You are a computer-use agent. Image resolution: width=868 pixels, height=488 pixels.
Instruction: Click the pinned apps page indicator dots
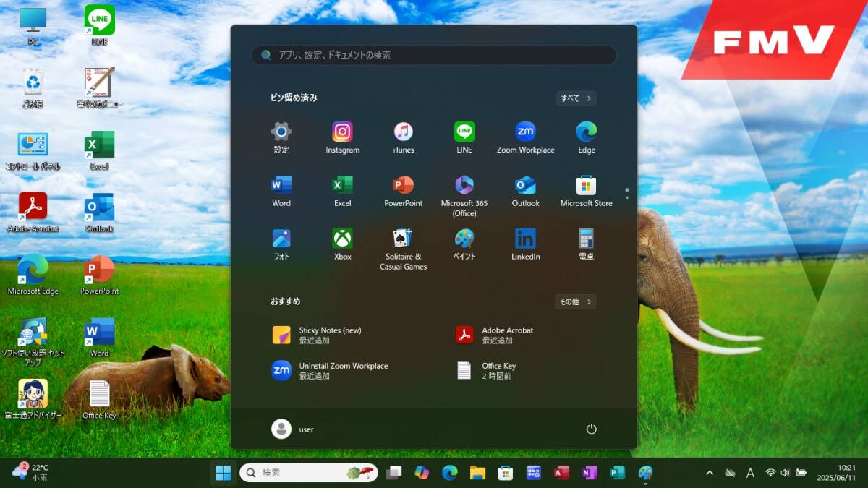click(627, 194)
